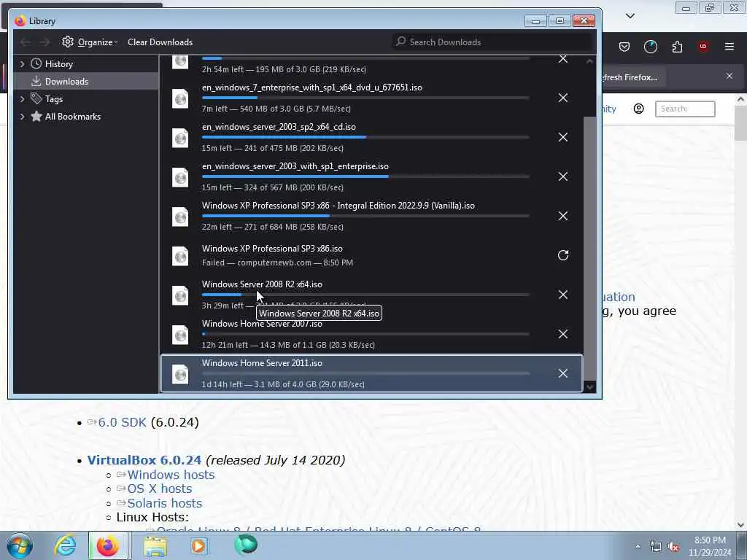The width and height of the screenshot is (747, 560).
Task: Open the Pocket icon in Firefox toolbar
Action: pos(624,47)
